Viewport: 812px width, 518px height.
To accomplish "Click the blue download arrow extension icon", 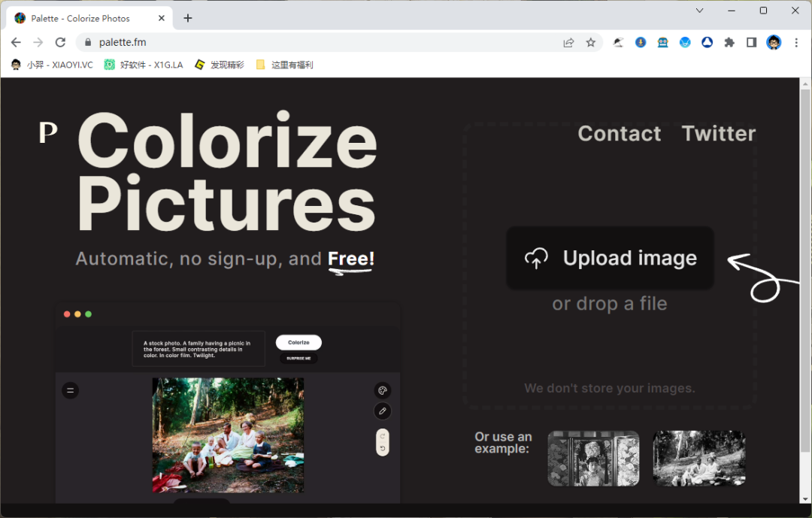I will pyautogui.click(x=641, y=42).
